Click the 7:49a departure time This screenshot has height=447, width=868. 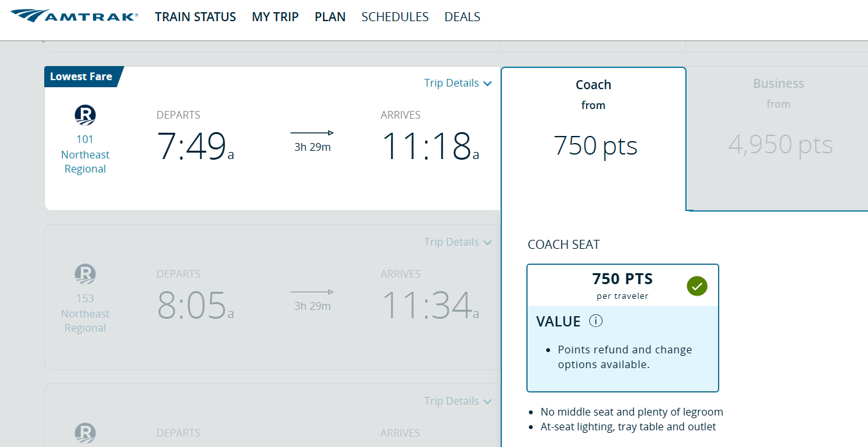[196, 146]
